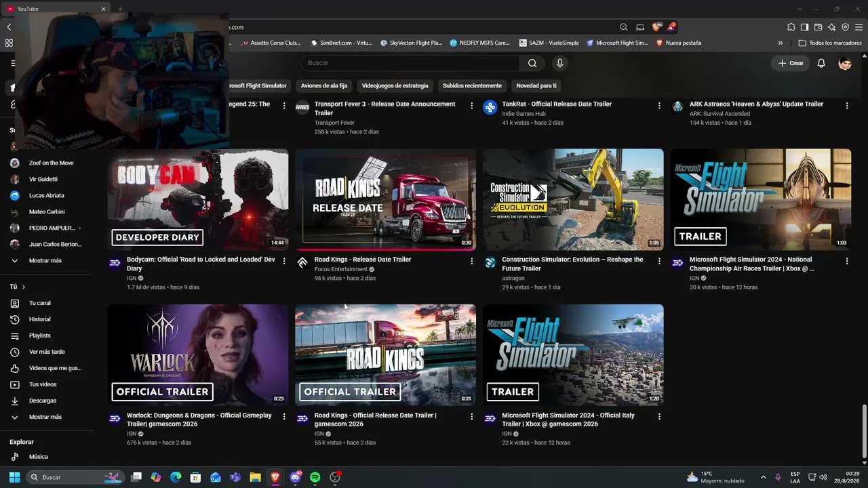
Task: Open the weather widget in the taskbar
Action: point(715,477)
